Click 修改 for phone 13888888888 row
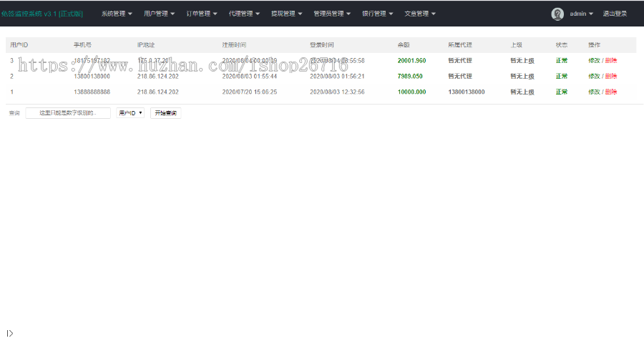 pos(594,92)
